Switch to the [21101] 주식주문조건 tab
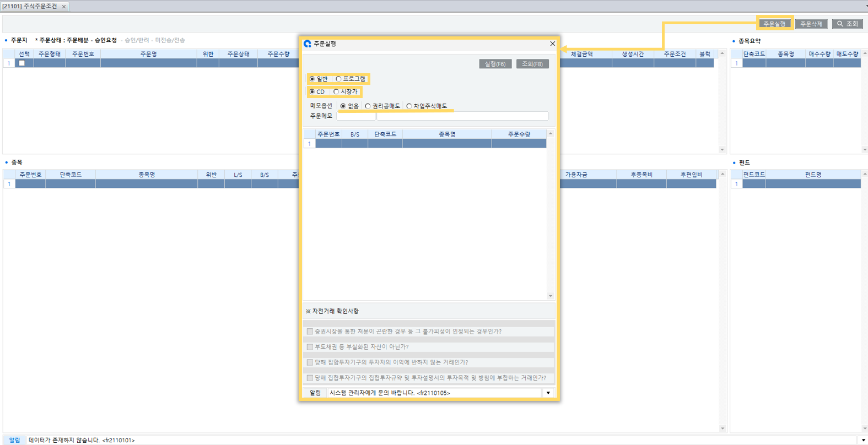The height and width of the screenshot is (445, 868). click(30, 6)
